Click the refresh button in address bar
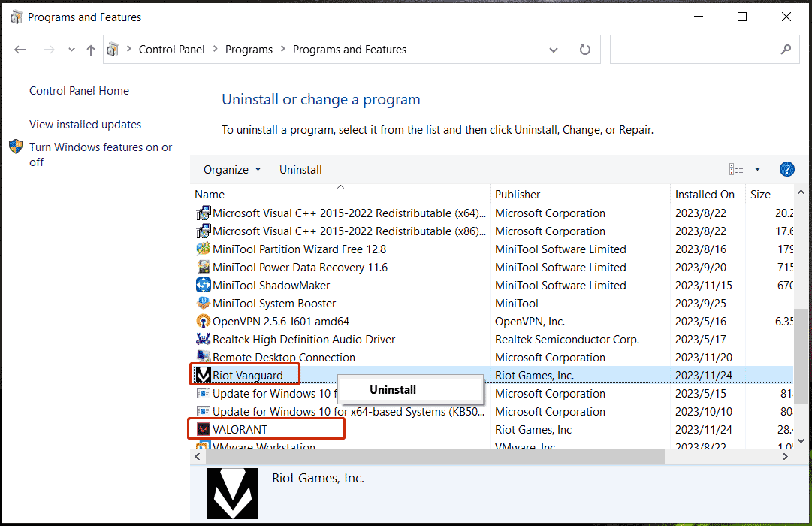 (x=585, y=50)
